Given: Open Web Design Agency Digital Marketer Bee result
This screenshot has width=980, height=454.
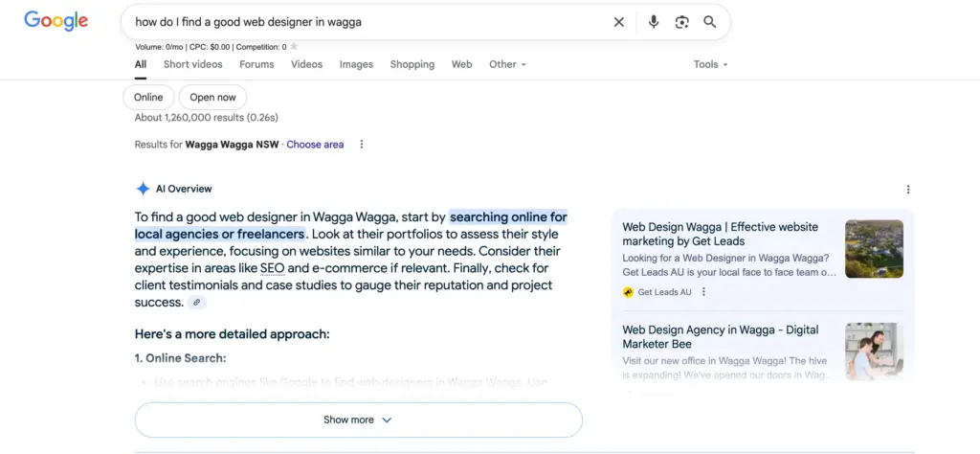Looking at the screenshot, I should coord(720,336).
